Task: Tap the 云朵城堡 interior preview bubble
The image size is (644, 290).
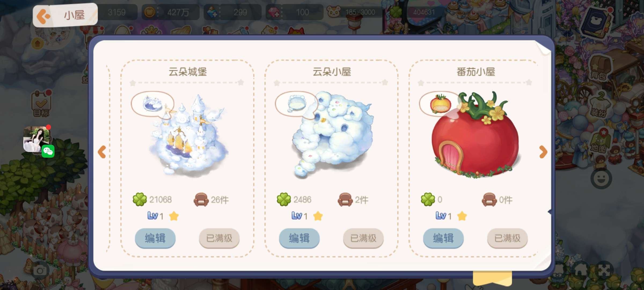Action: (152, 104)
